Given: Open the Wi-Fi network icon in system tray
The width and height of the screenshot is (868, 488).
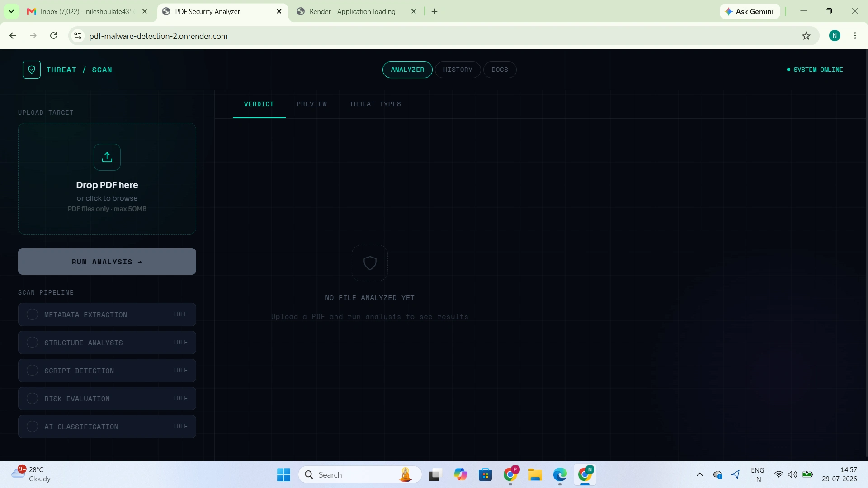Looking at the screenshot, I should click(778, 474).
